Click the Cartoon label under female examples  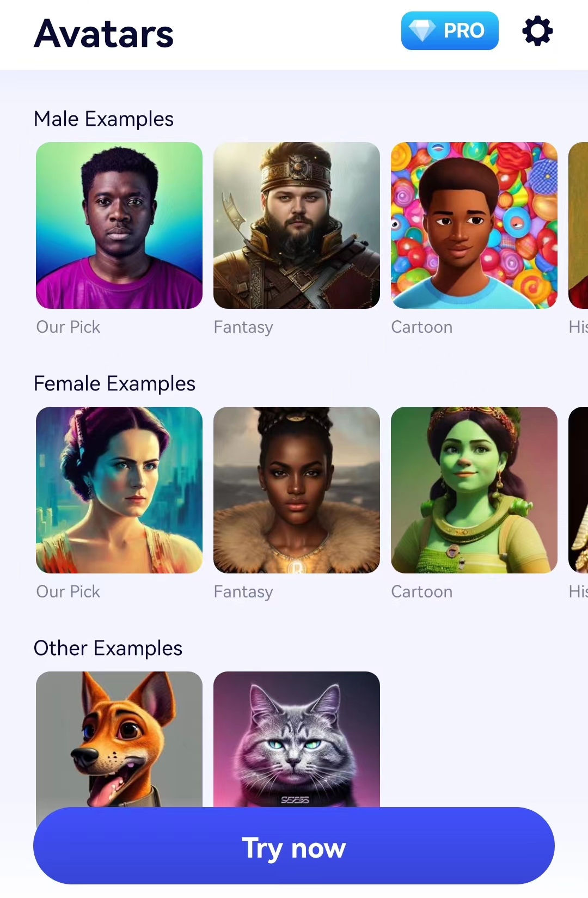click(422, 592)
